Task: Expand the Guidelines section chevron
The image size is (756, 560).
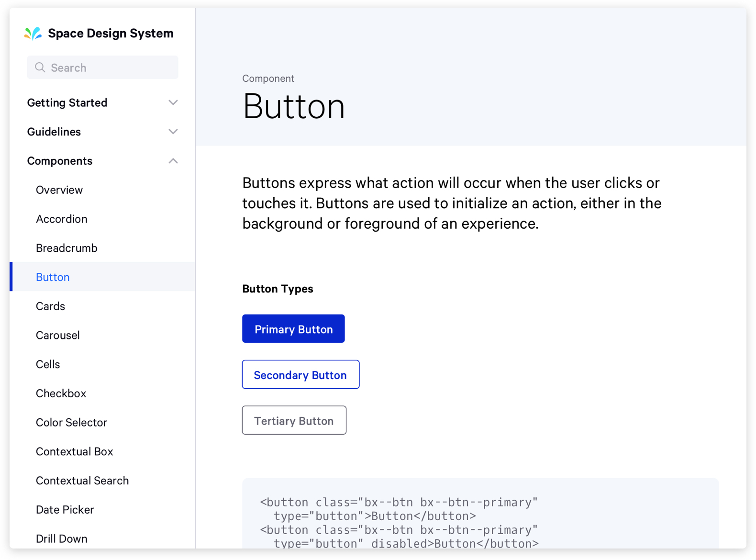Action: tap(173, 132)
